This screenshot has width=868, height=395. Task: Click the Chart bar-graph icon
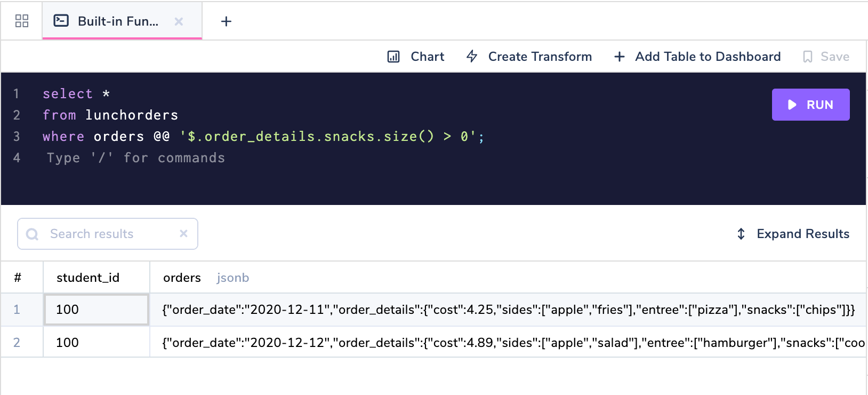click(393, 57)
